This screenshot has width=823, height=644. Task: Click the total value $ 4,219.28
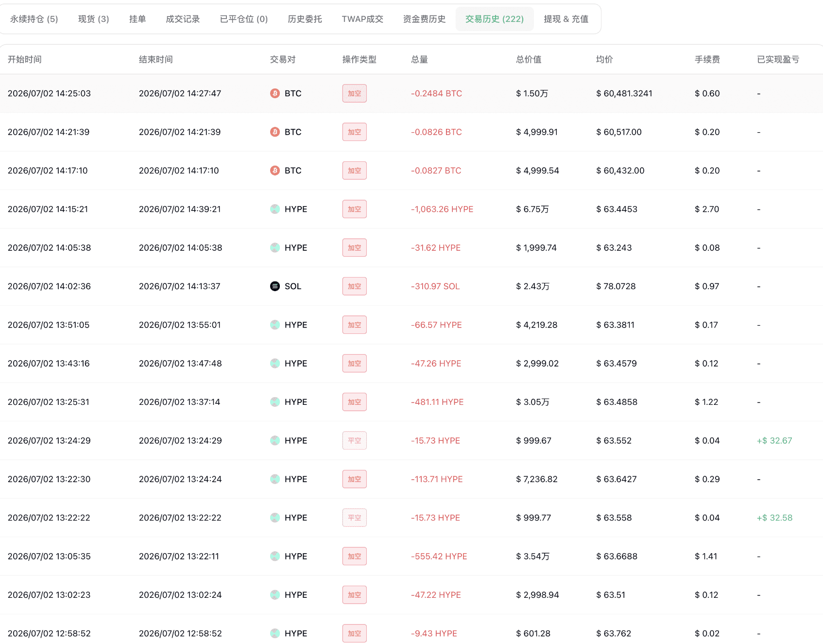pos(537,325)
